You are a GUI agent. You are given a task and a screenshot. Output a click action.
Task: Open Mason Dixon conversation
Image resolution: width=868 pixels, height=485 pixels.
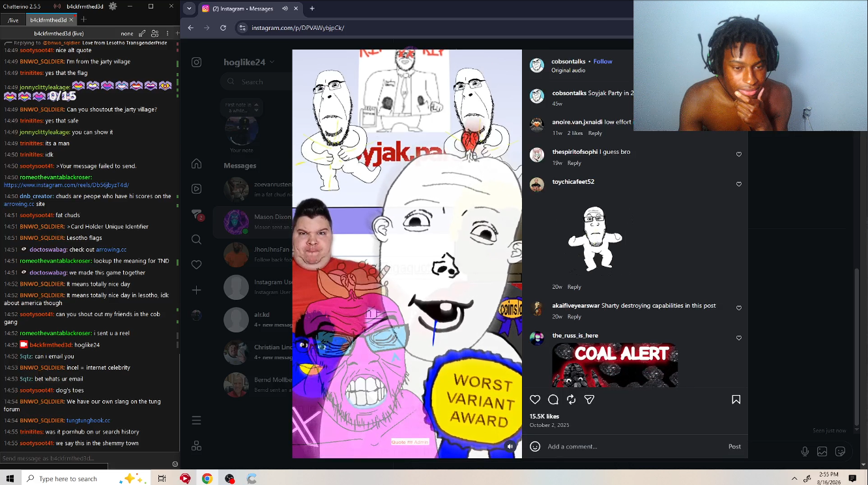[254, 222]
